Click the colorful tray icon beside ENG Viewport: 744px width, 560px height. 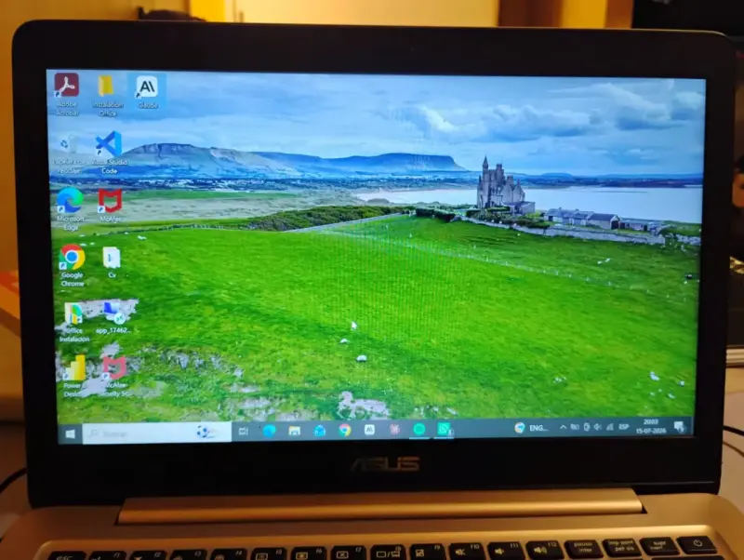tap(520, 428)
